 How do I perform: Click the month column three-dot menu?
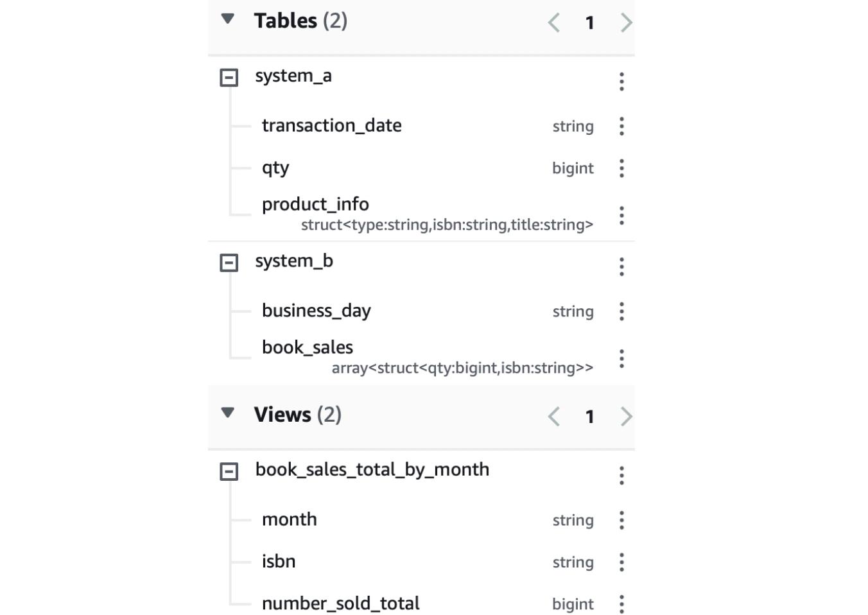click(x=621, y=520)
